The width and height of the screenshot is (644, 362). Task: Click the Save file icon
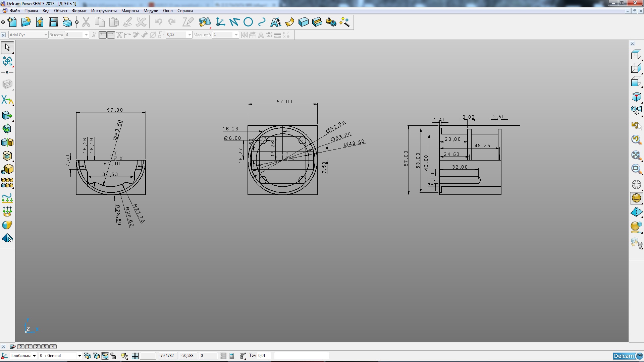[x=53, y=22]
